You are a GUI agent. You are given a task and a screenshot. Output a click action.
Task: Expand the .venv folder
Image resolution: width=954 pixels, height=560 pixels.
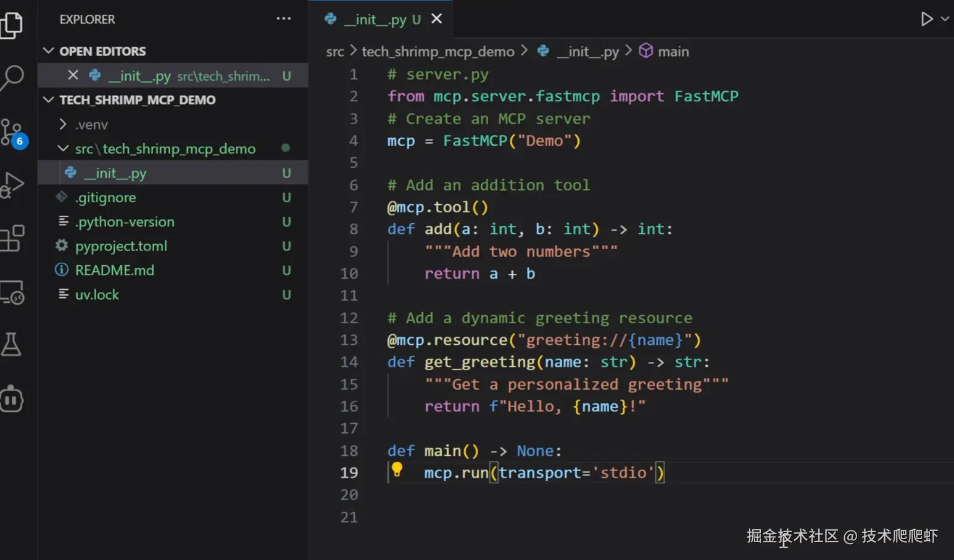173,125
